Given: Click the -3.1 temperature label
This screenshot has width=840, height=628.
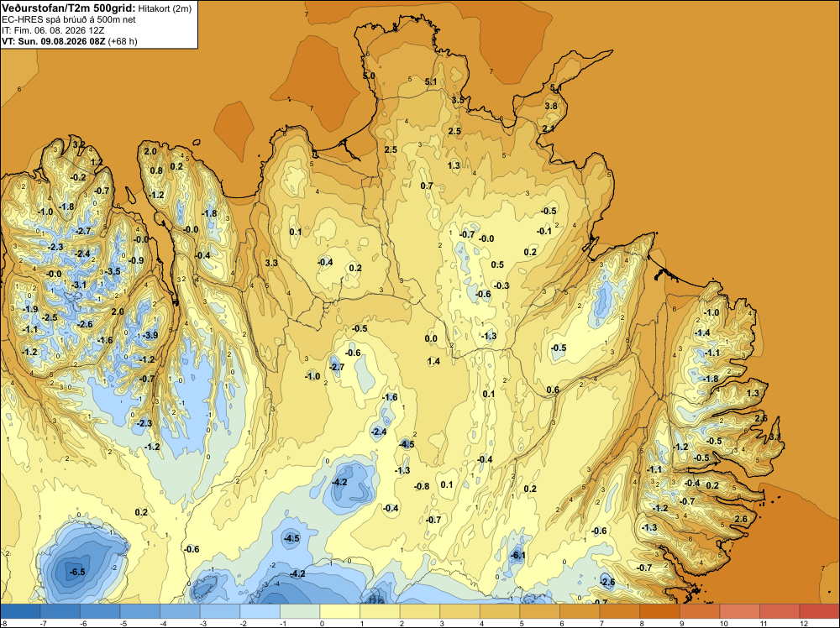Looking at the screenshot, I should pyautogui.click(x=79, y=285).
